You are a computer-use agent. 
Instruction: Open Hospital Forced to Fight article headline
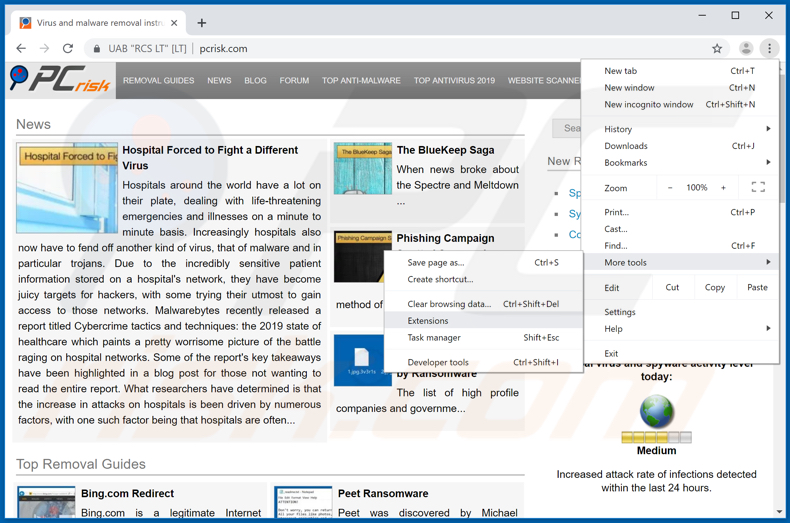(210, 158)
